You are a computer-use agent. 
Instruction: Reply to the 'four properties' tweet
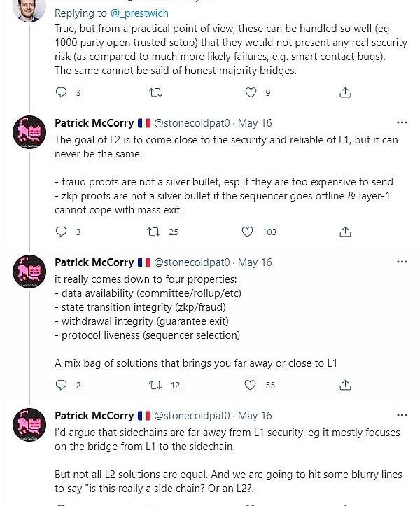point(62,384)
